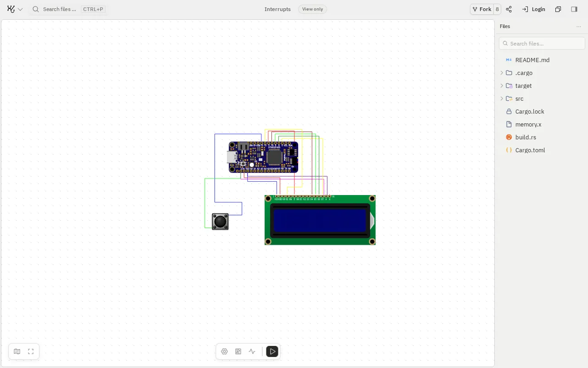Open the share icon
588x368 pixels.
tap(509, 9)
